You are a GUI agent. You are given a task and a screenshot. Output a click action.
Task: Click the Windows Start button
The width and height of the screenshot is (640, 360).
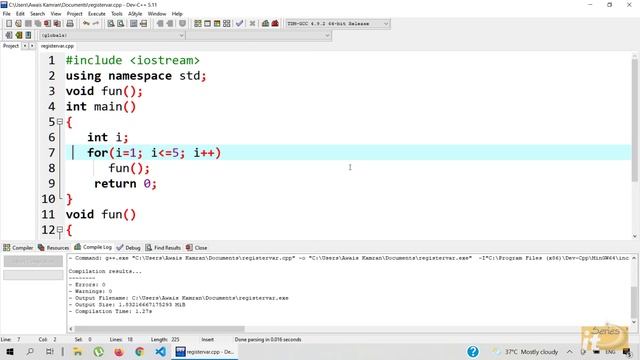[x=10, y=351]
